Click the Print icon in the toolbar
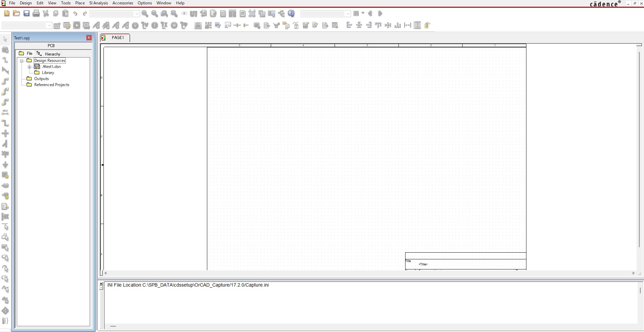Image resolution: width=644 pixels, height=332 pixels. coord(36,13)
